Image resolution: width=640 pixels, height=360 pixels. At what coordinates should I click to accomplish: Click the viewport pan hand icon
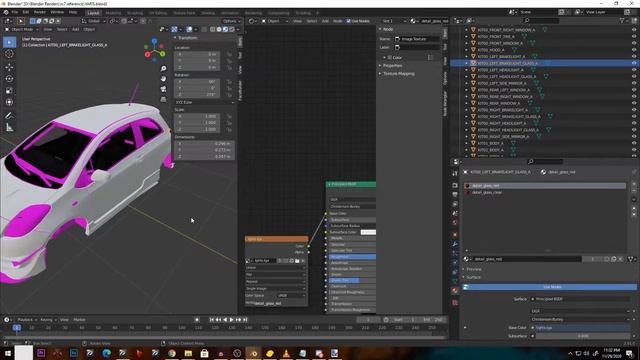pos(163,79)
